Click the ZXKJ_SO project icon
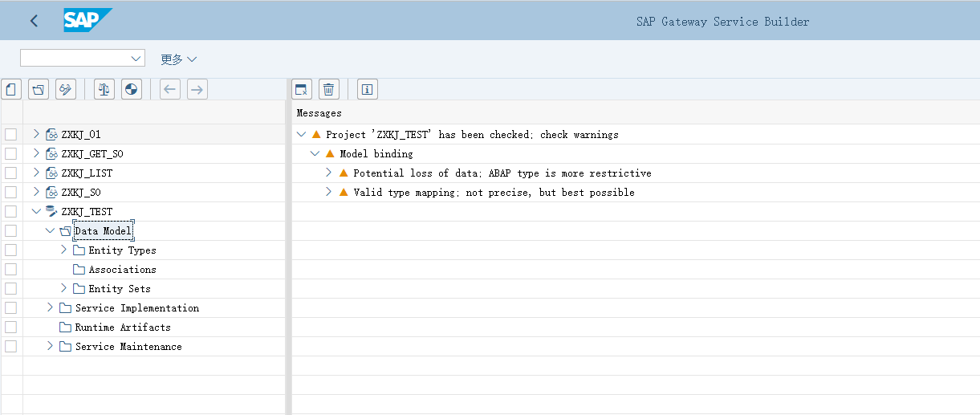The width and height of the screenshot is (980, 415). tap(51, 193)
